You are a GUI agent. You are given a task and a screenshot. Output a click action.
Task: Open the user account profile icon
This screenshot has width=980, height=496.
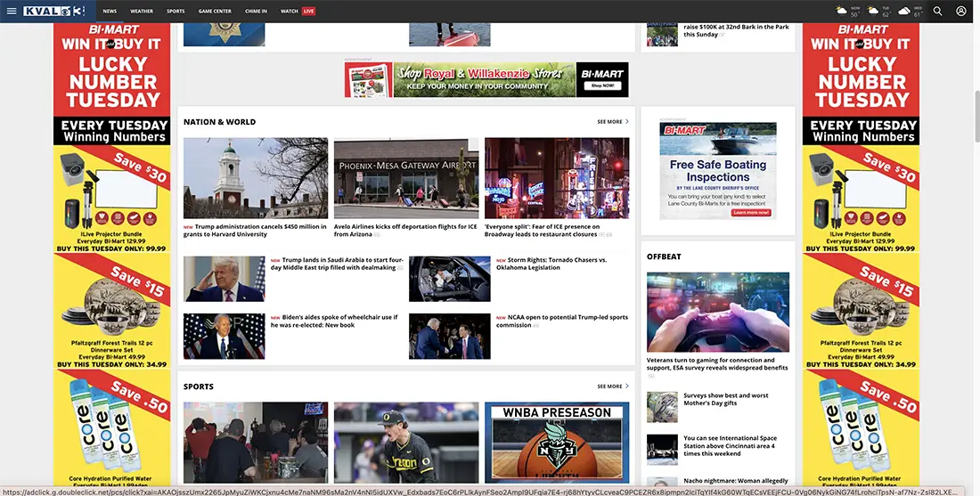tap(961, 11)
